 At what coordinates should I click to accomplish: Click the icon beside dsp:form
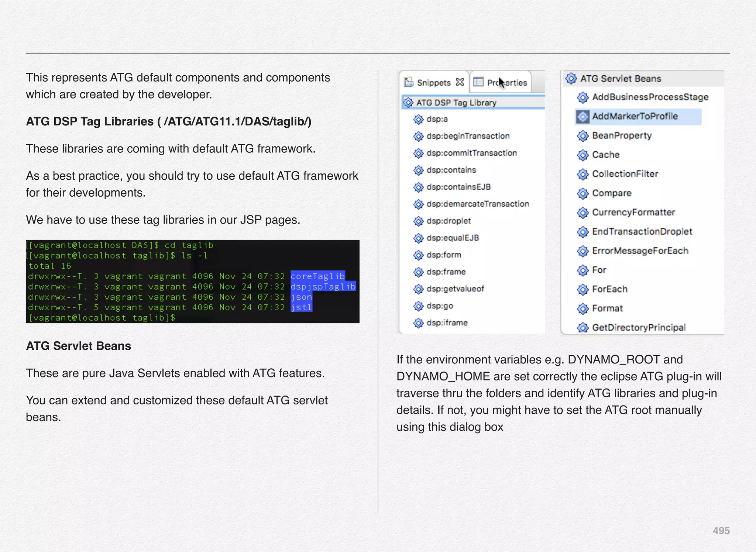(x=418, y=255)
